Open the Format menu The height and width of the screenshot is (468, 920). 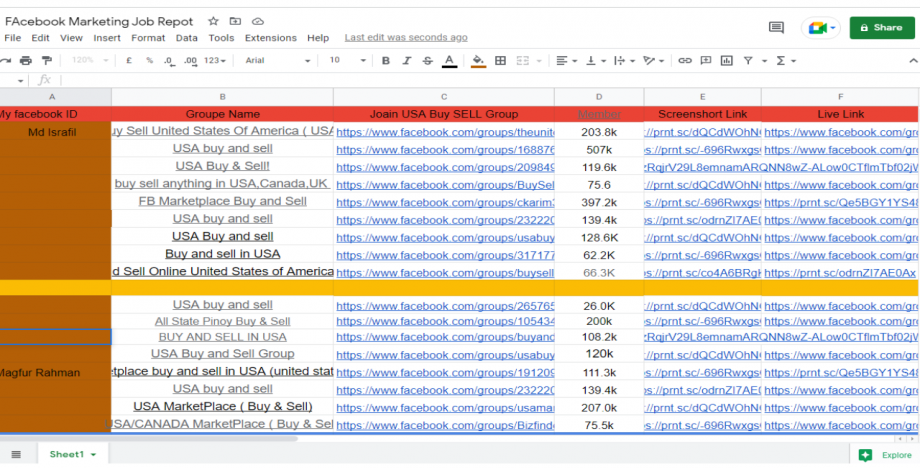point(148,38)
